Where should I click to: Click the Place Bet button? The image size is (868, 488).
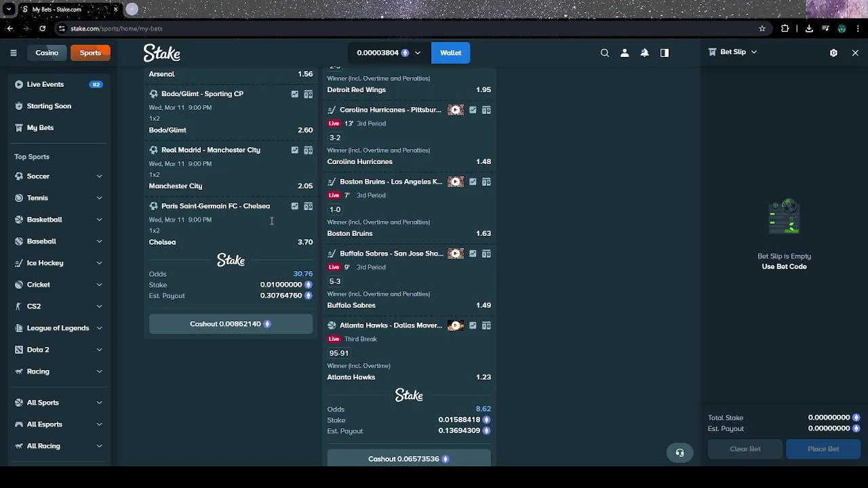tap(823, 449)
